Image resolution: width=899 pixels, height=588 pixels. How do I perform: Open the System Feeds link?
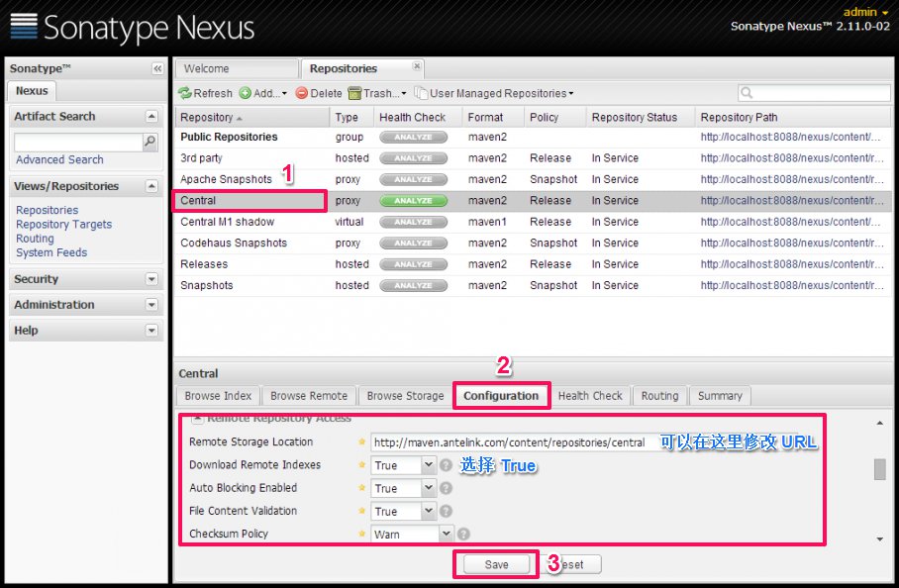click(51, 252)
